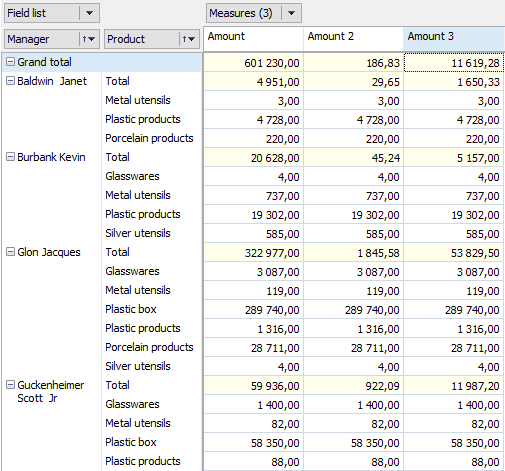This screenshot has width=505, height=471.
Task: Collapse the Grand total row
Action: pyautogui.click(x=11, y=62)
